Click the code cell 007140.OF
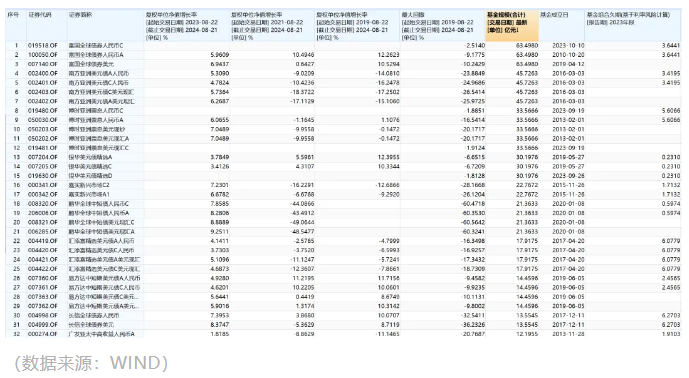The height and width of the screenshot is (378, 689). (43, 64)
